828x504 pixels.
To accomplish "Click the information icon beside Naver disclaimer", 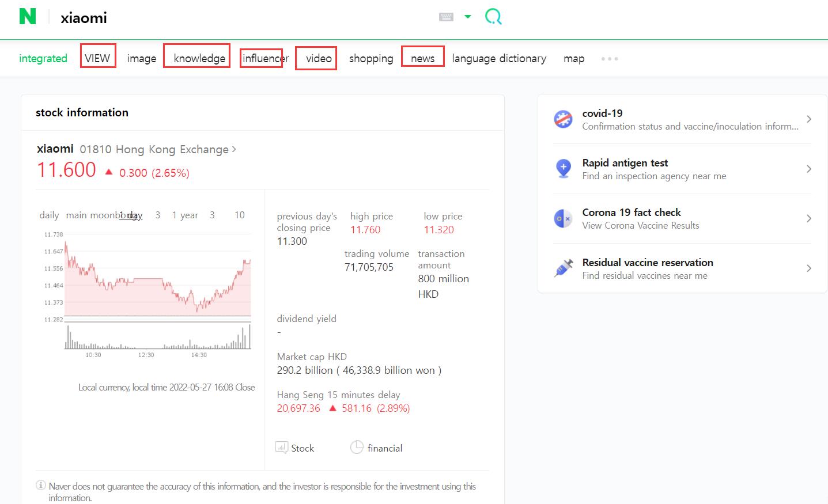I will [x=41, y=485].
